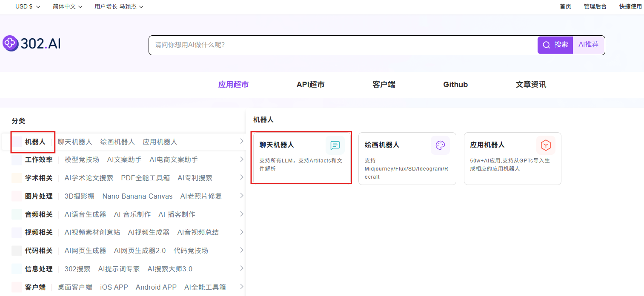Image resolution: width=644 pixels, height=296 pixels.
Task: Click the drawing robot palette icon
Action: [x=440, y=145]
